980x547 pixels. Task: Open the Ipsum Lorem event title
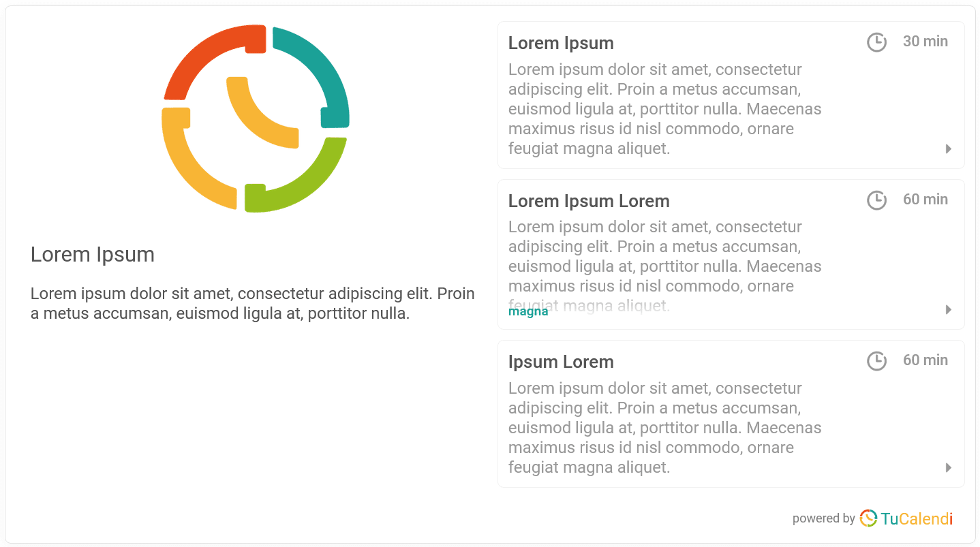coord(561,362)
